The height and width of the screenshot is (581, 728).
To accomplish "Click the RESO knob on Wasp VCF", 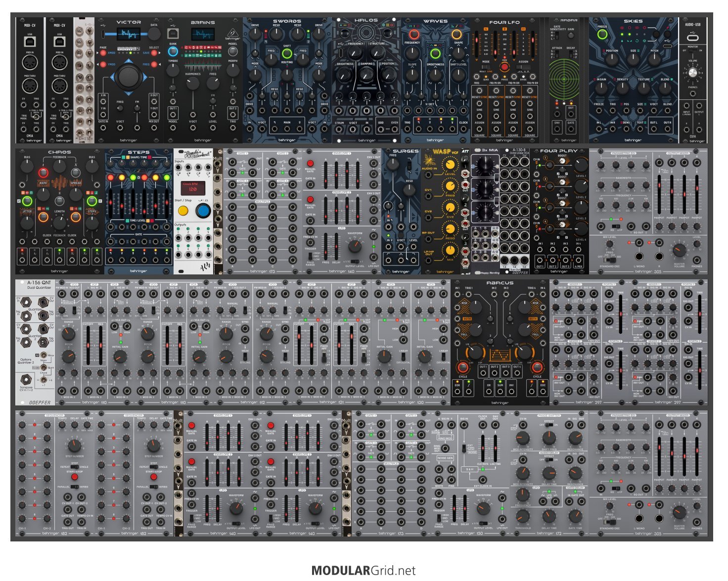I will (450, 229).
